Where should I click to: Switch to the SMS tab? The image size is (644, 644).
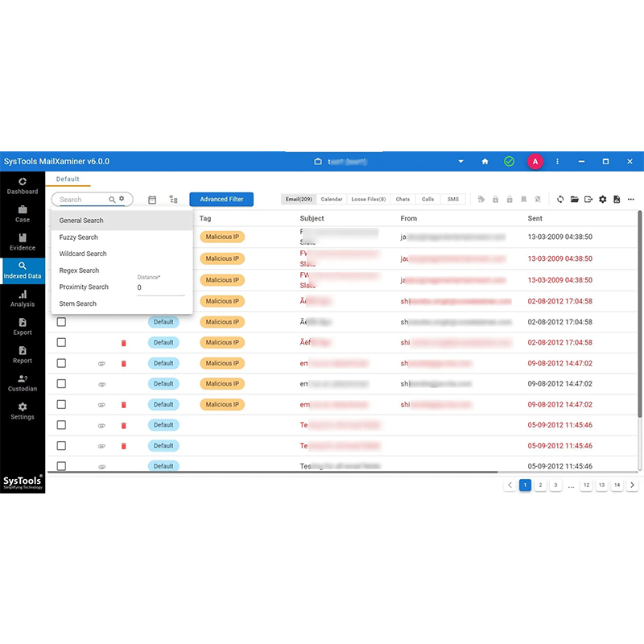(453, 199)
